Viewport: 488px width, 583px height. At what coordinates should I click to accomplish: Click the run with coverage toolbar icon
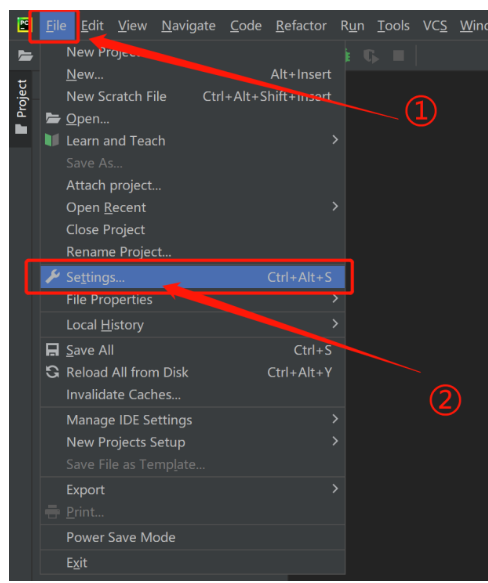(x=371, y=56)
